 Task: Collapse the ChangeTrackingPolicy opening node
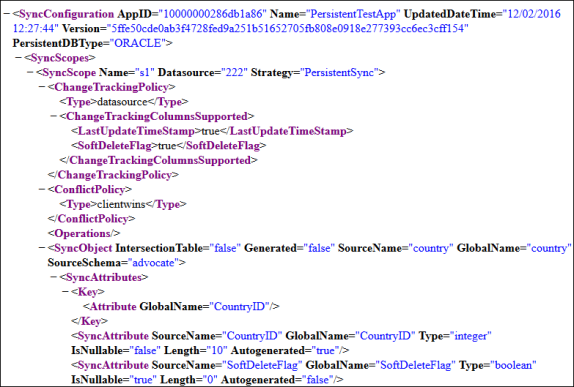click(x=42, y=87)
